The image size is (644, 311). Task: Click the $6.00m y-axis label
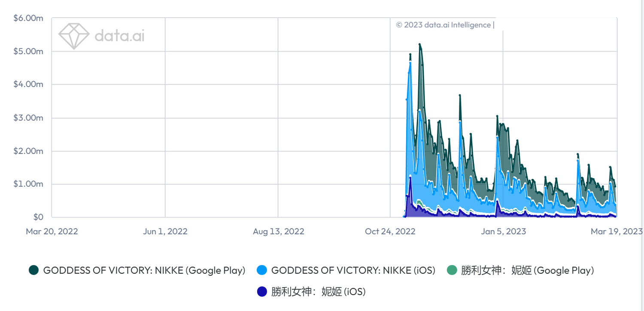(28, 18)
